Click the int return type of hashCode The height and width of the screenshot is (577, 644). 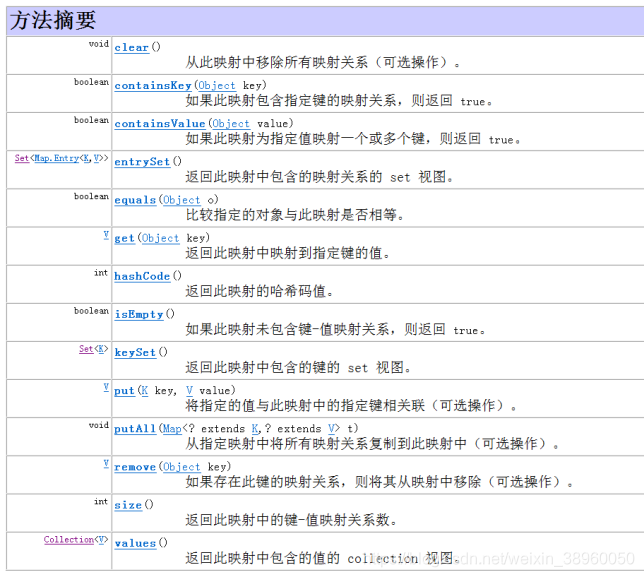101,273
